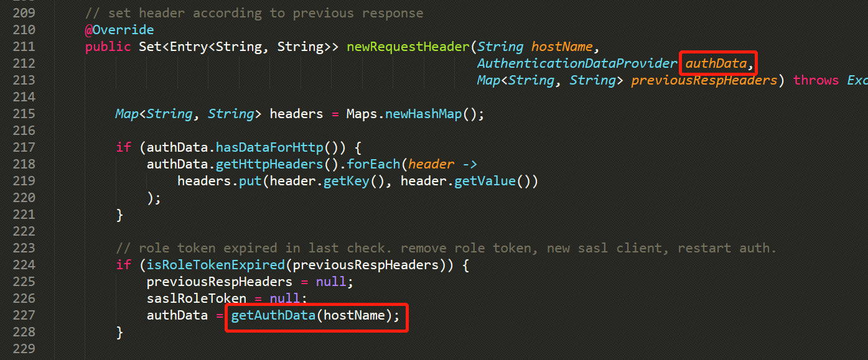Click the newRequestHeader method name

click(408, 47)
